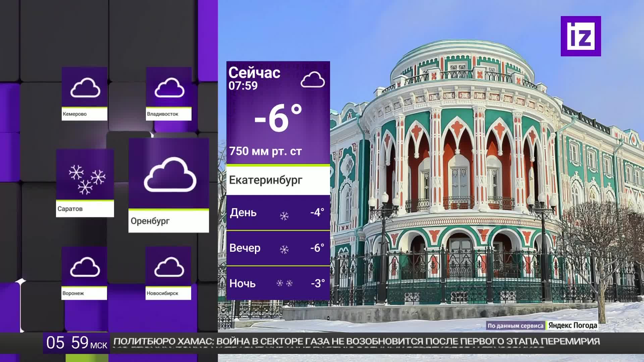Click the snowflake icon in День row
Image resolution: width=644 pixels, height=362 pixels.
(x=284, y=216)
